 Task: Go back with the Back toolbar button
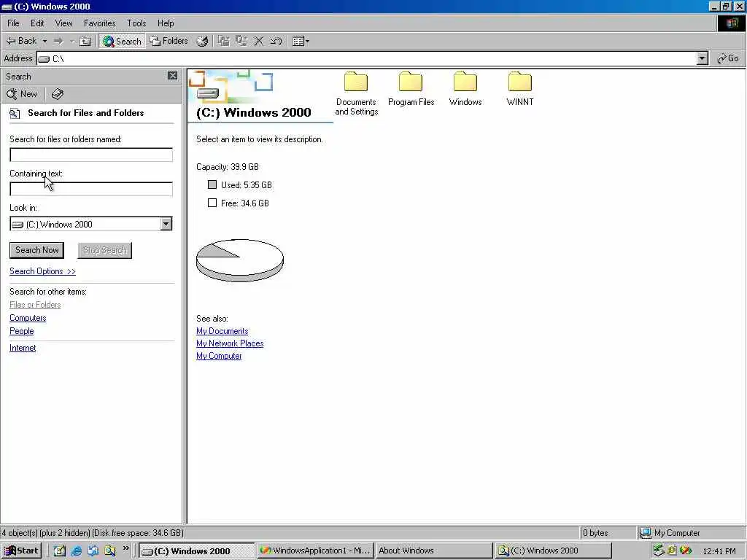coord(21,41)
